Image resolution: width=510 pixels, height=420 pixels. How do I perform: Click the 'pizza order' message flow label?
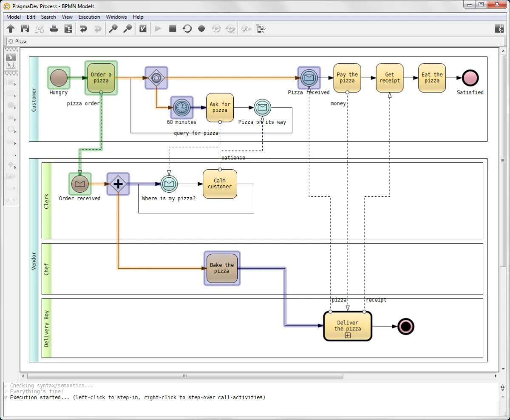[x=83, y=103]
